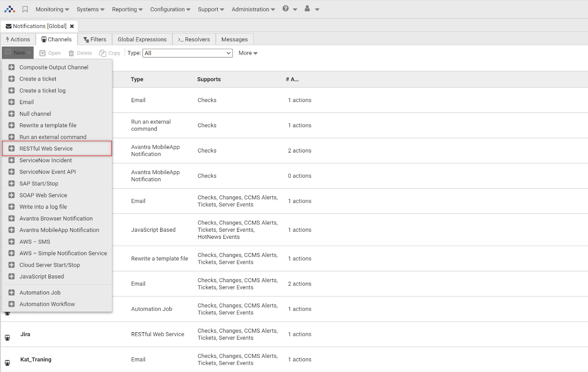Click the lightning icon on the Actions tab
This screenshot has height=372, width=588.
pyautogui.click(x=7, y=39)
